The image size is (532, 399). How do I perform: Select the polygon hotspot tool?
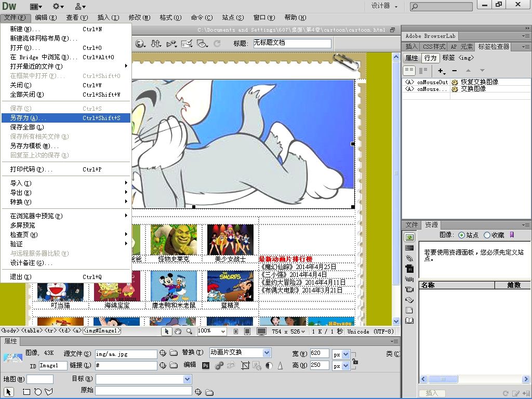pos(49,392)
